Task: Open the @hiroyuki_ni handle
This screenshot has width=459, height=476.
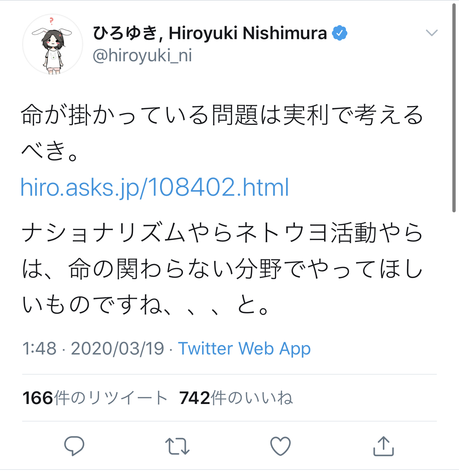Action: click(142, 56)
